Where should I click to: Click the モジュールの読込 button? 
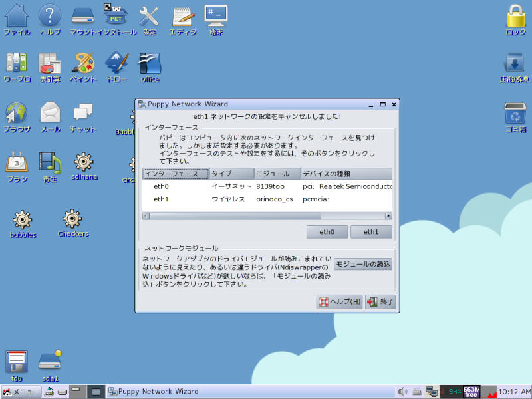click(363, 264)
